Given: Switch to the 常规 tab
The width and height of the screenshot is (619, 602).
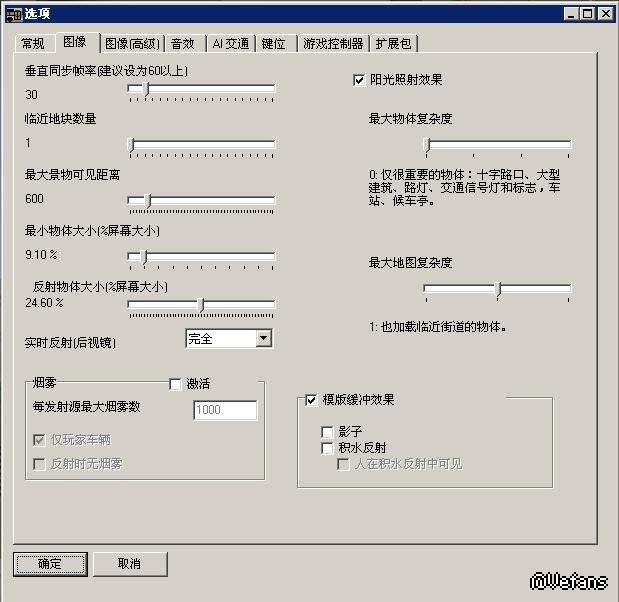Looking at the screenshot, I should [x=33, y=43].
